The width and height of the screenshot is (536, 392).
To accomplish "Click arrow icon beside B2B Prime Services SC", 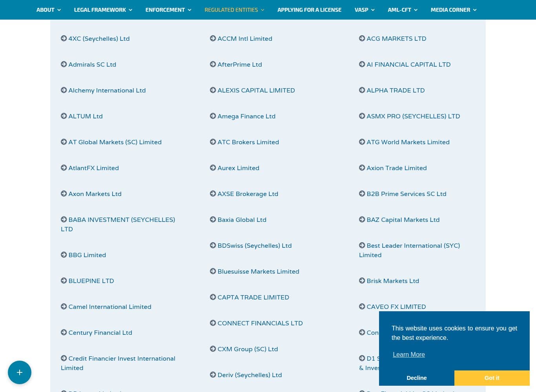I will 362,194.
